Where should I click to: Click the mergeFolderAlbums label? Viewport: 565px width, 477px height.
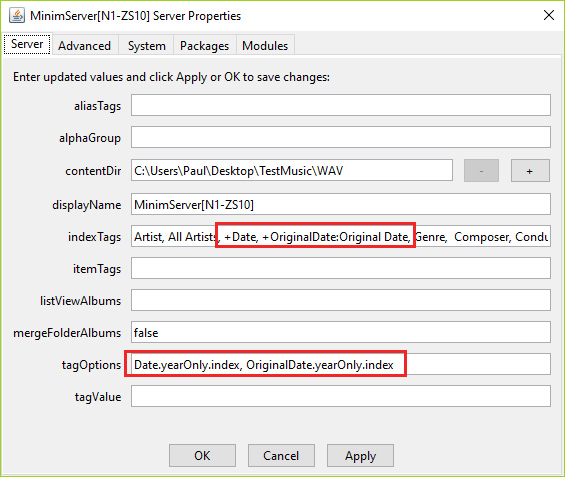(67, 333)
